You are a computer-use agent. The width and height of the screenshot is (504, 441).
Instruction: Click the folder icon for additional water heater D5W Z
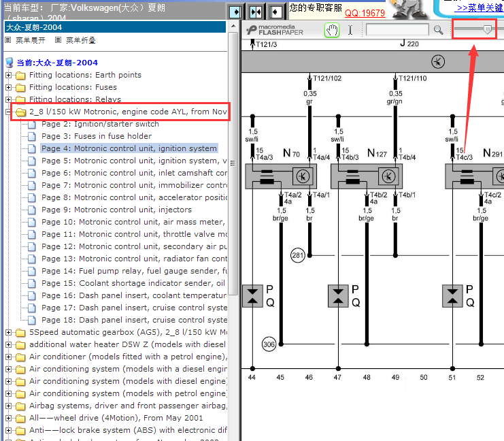(x=20, y=345)
